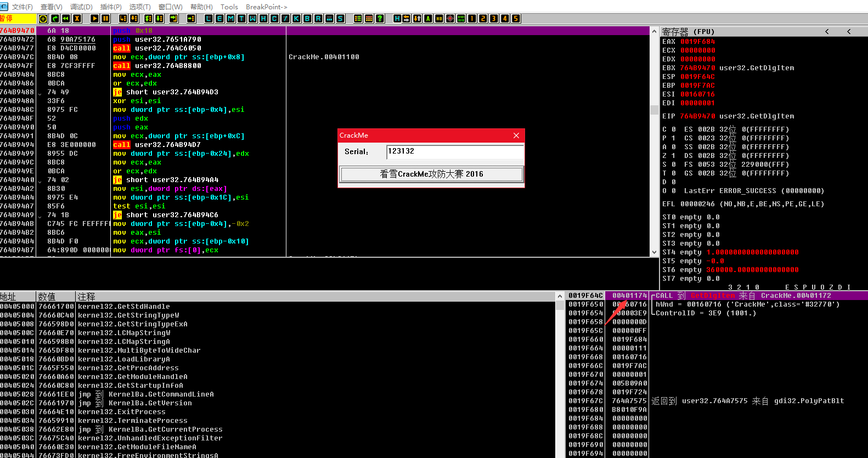Open the Tools menu
868x458 pixels.
pyautogui.click(x=229, y=7)
